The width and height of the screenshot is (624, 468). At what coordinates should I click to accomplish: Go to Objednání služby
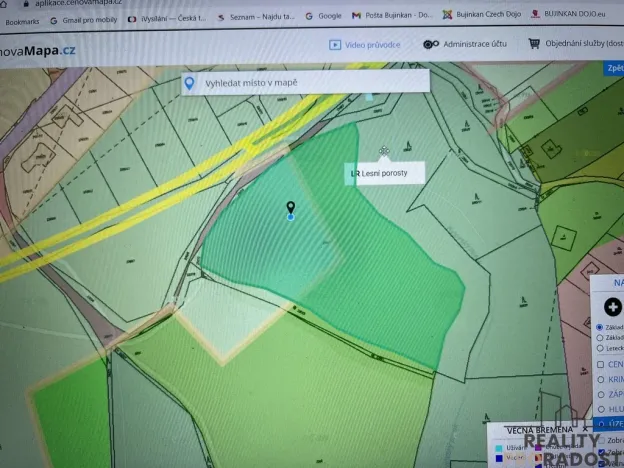point(582,44)
